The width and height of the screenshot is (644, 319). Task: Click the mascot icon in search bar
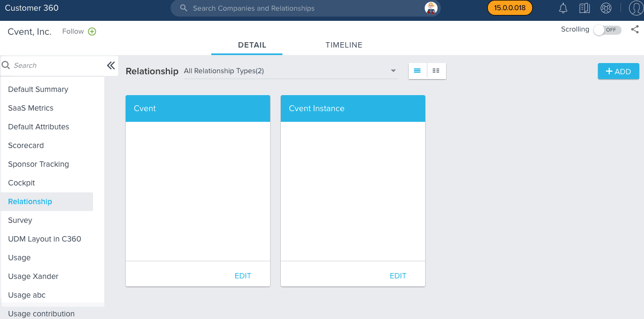point(431,8)
